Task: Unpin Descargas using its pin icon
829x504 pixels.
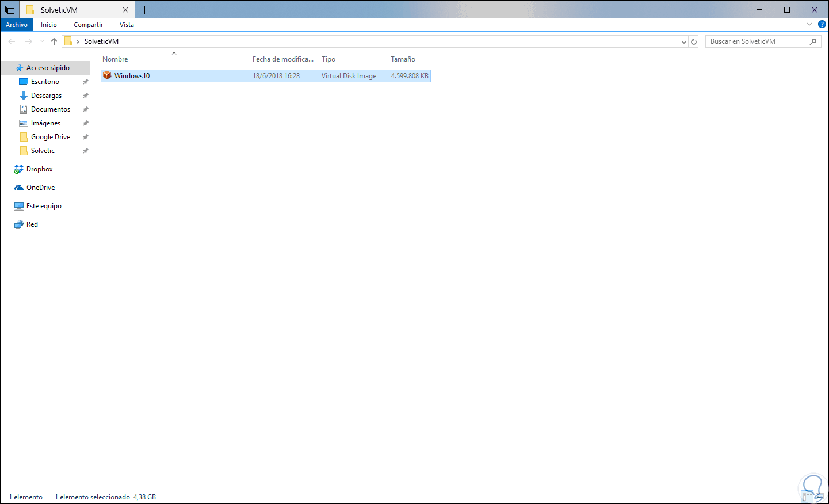Action: coord(86,96)
